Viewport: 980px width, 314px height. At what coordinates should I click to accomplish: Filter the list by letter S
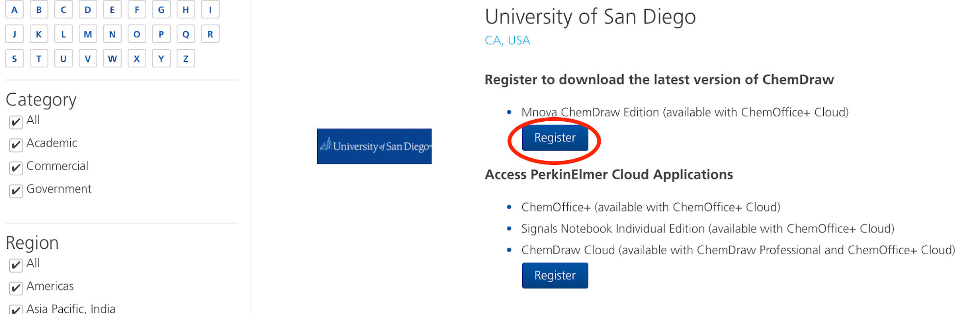[14, 58]
